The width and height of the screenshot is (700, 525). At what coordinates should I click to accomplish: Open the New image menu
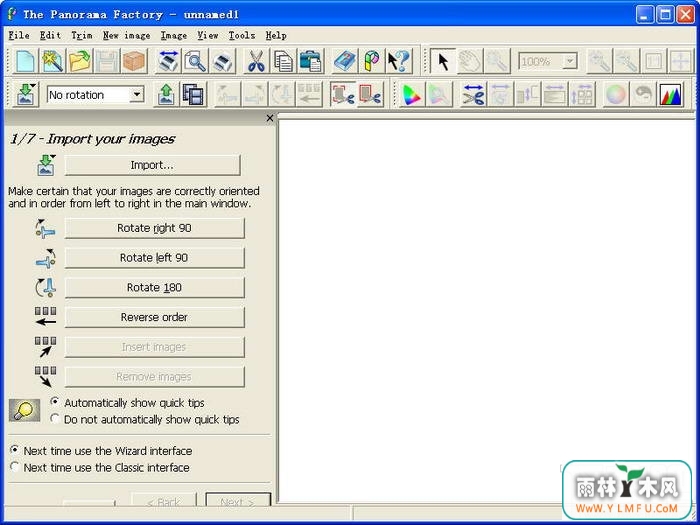pyautogui.click(x=126, y=35)
